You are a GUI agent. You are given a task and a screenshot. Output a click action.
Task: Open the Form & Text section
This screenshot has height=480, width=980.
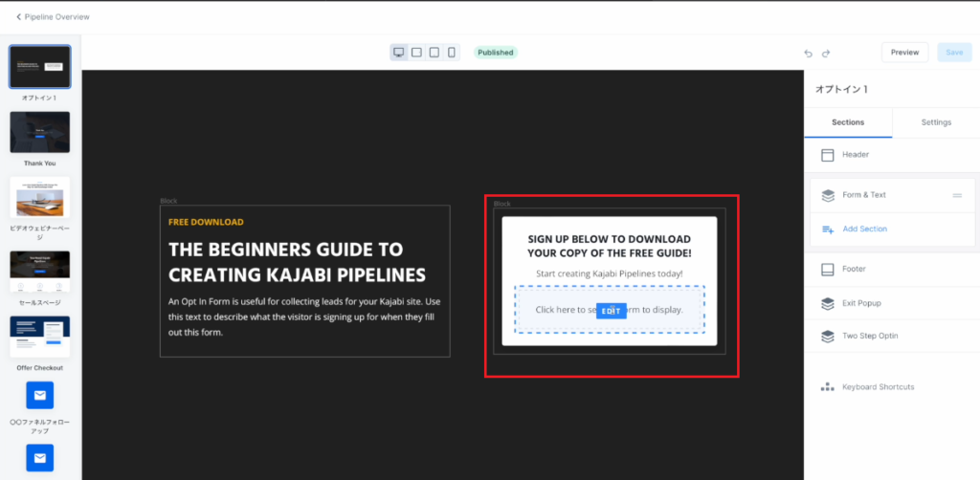(x=893, y=195)
